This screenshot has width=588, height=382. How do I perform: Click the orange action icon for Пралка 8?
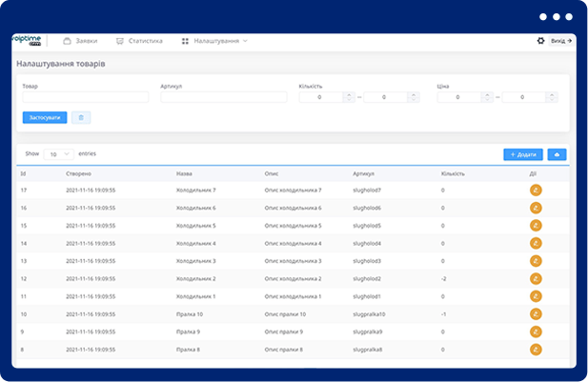[x=536, y=350]
